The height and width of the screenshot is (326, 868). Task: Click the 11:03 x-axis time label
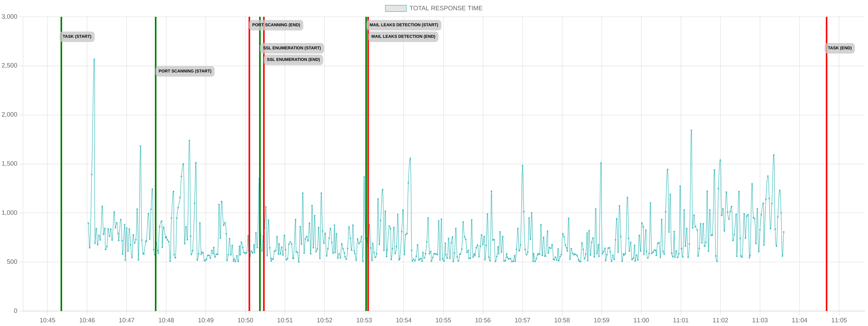760,320
